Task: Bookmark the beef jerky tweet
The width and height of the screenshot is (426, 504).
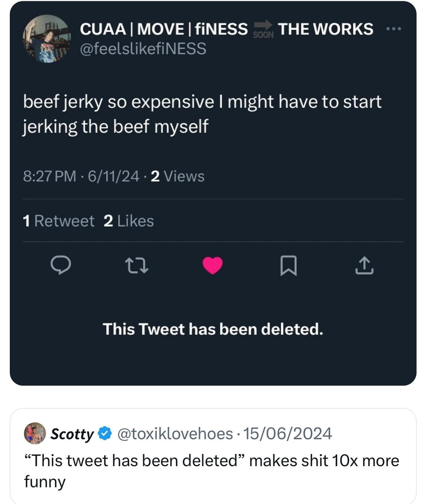Action: click(288, 266)
